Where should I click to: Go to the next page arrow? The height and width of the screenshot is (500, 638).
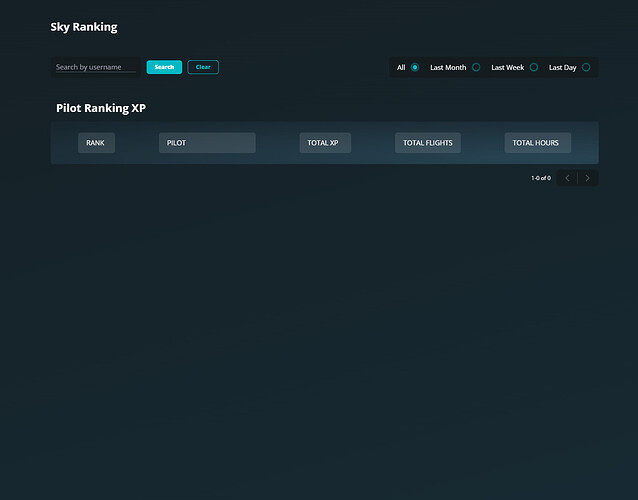[x=588, y=178]
